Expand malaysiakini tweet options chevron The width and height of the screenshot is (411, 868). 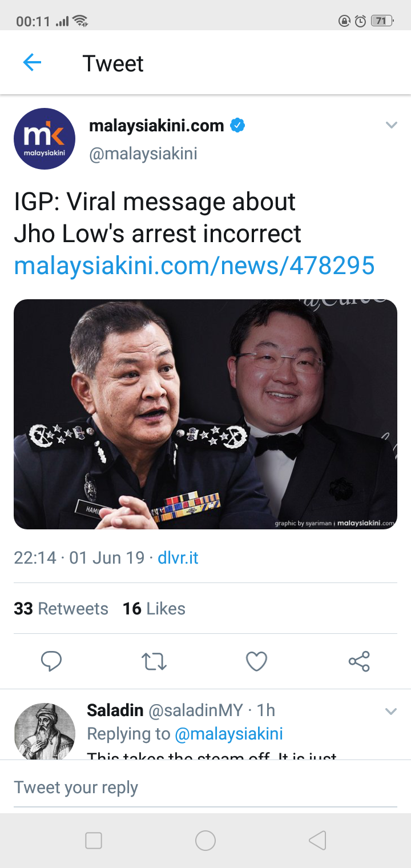coord(391,125)
